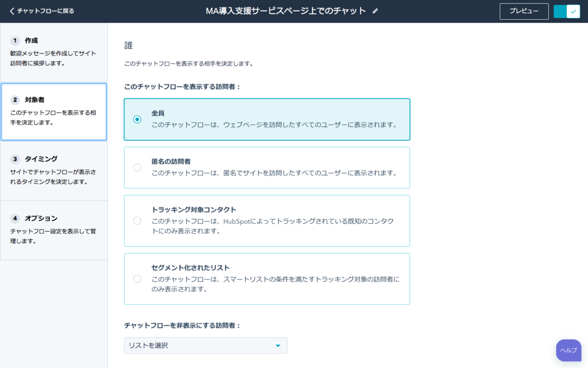
Task: Click the MA導入支援サービスページ上でのチャット title
Action: pyautogui.click(x=286, y=11)
